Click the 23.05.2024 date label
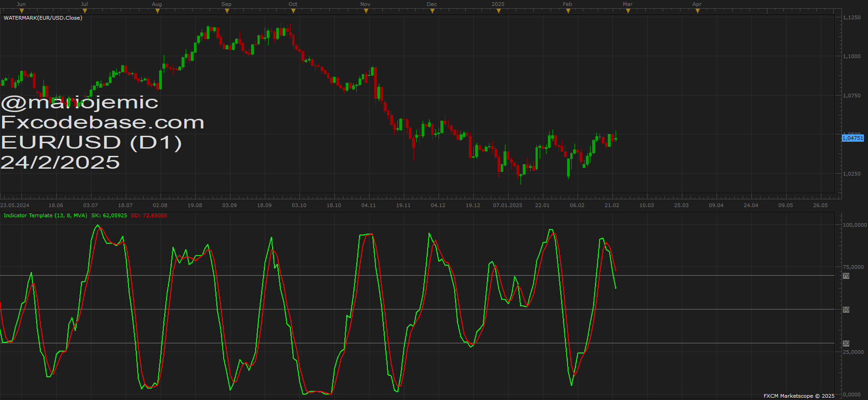 click(x=15, y=205)
